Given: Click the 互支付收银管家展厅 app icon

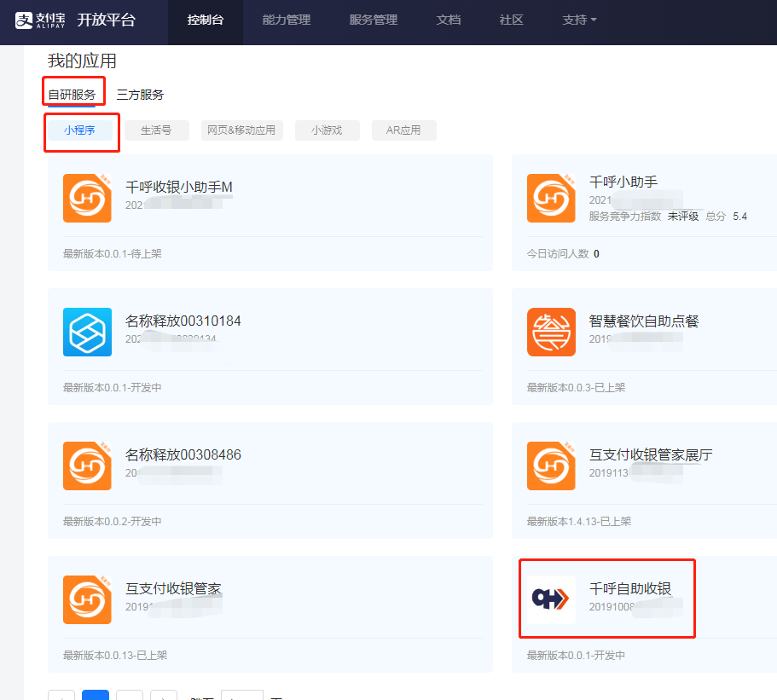Looking at the screenshot, I should (x=551, y=466).
